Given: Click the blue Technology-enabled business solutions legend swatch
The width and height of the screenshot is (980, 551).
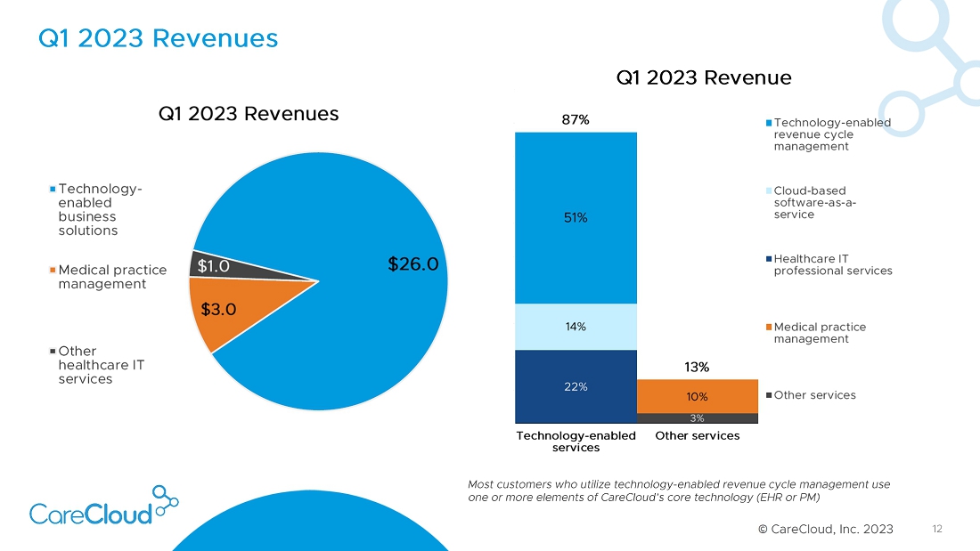Looking at the screenshot, I should coord(53,189).
